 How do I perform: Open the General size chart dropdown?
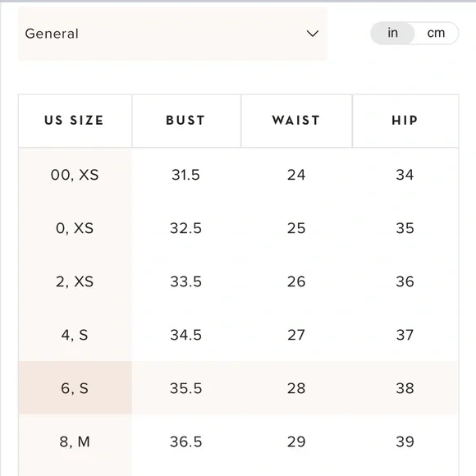172,34
